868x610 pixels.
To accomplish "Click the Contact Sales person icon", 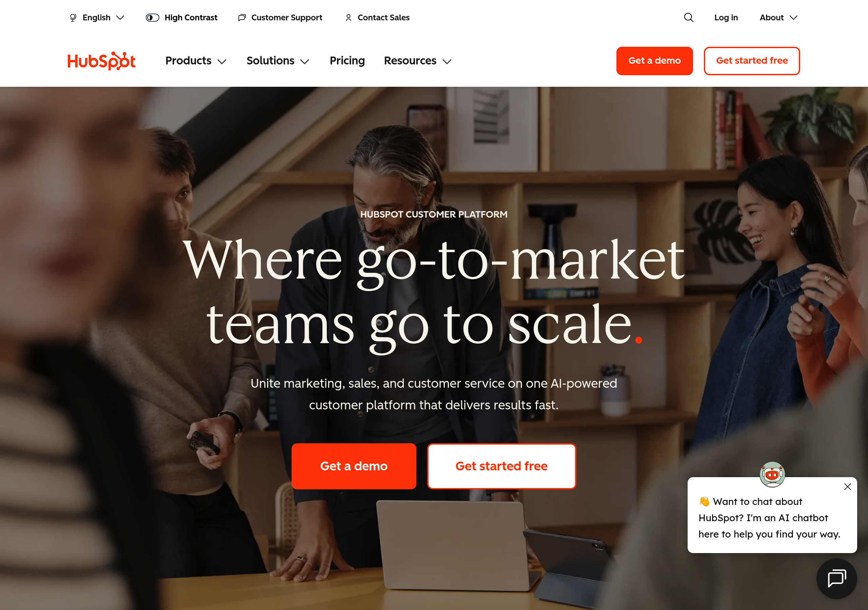I will (348, 18).
